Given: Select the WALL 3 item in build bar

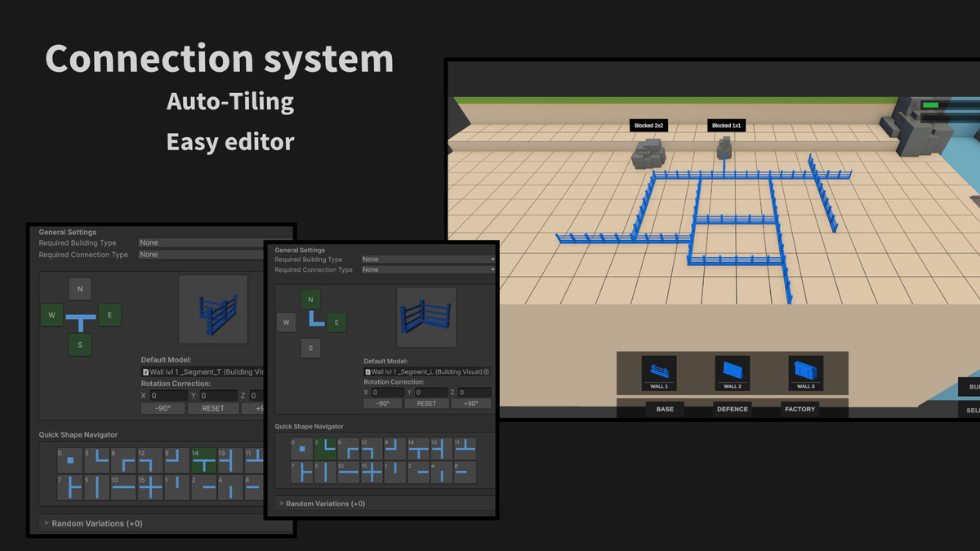Looking at the screenshot, I should [806, 371].
